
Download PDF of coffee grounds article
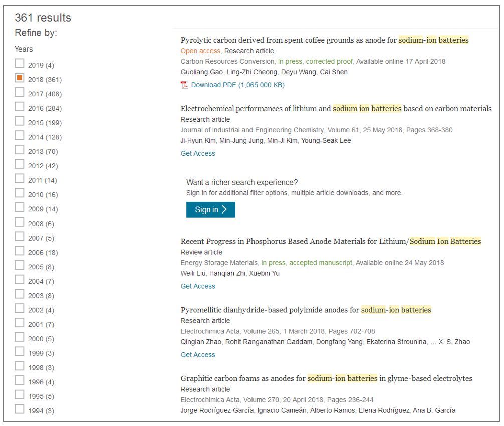click(237, 85)
